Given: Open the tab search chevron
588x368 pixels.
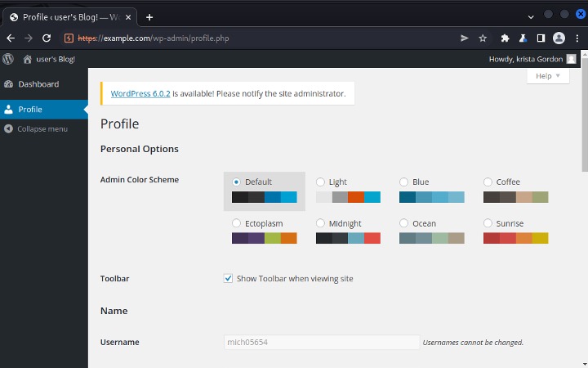Looking at the screenshot, I should pos(532,16).
